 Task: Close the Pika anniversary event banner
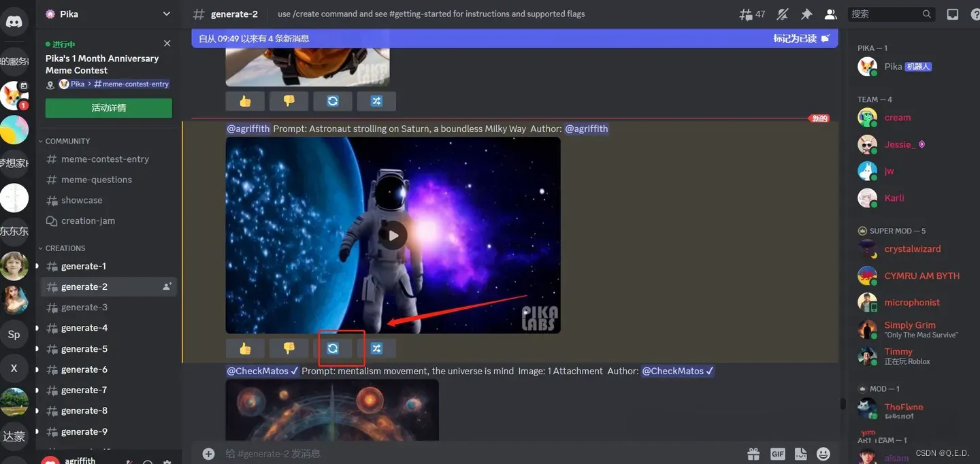[167, 44]
